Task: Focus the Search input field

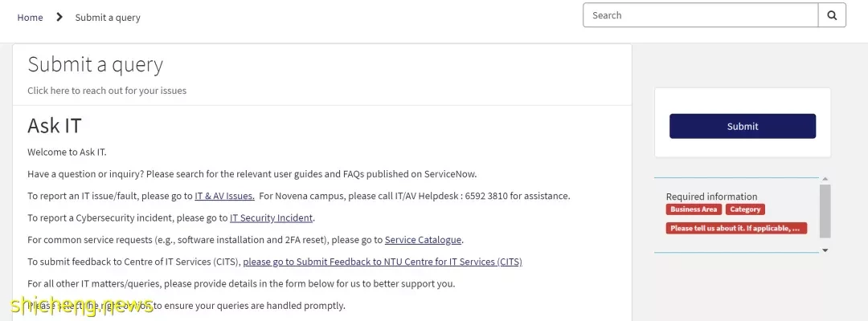Action: click(701, 15)
